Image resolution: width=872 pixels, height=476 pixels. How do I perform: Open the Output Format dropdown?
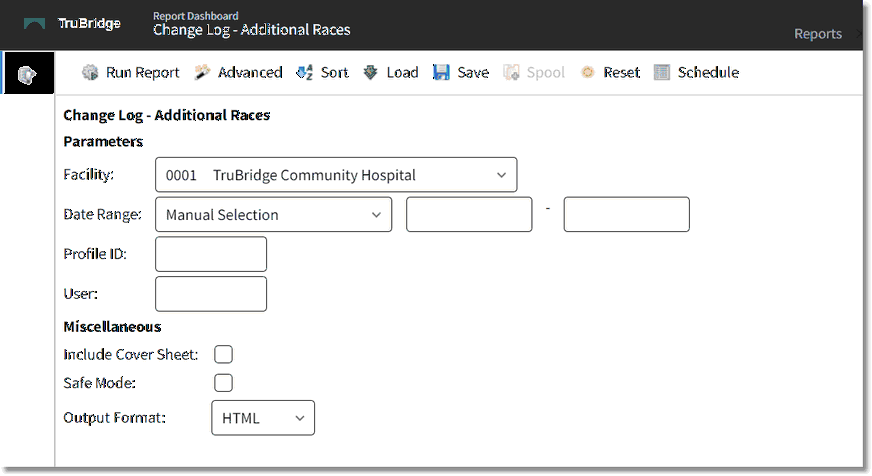pos(263,418)
